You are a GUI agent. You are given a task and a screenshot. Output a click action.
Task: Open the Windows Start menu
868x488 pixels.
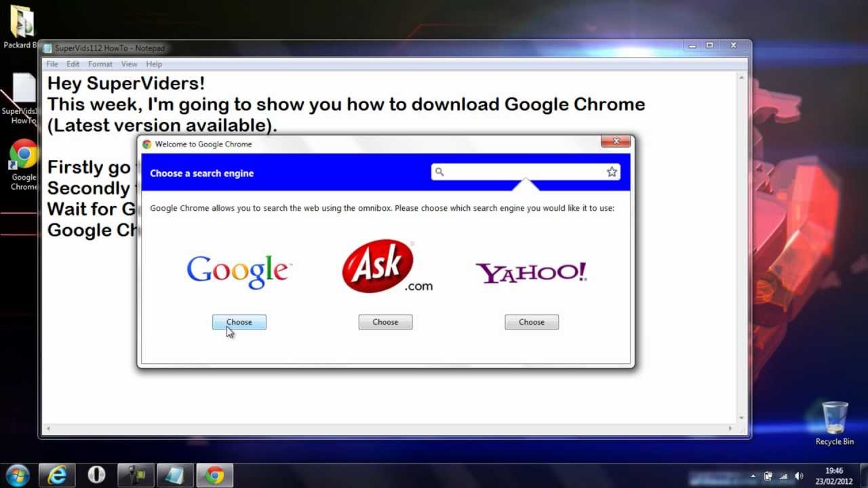tap(17, 475)
